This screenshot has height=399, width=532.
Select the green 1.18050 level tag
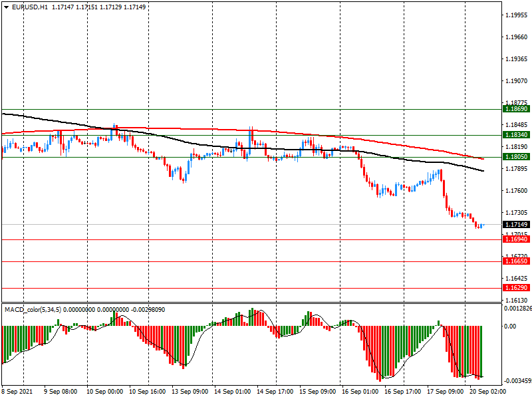click(516, 157)
